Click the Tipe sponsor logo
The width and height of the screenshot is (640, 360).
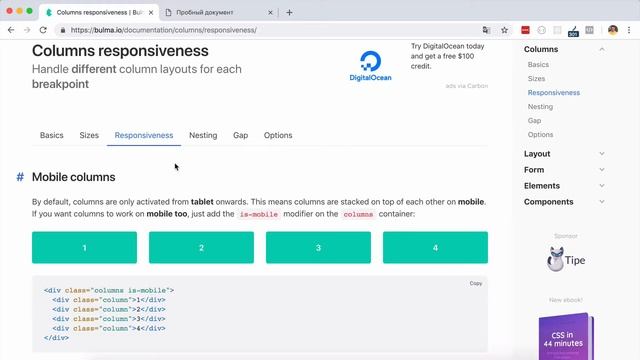(566, 259)
